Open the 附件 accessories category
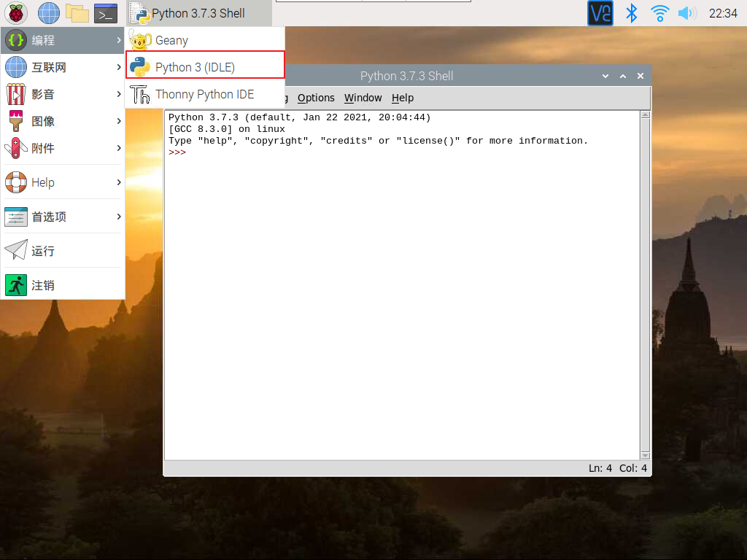Screen dimensions: 747x560 [63, 148]
